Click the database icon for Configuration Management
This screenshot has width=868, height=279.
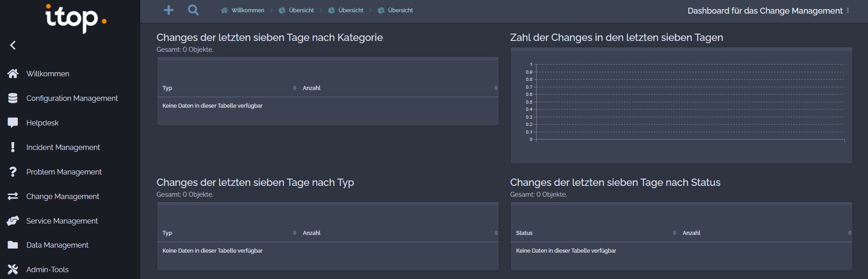point(13,98)
